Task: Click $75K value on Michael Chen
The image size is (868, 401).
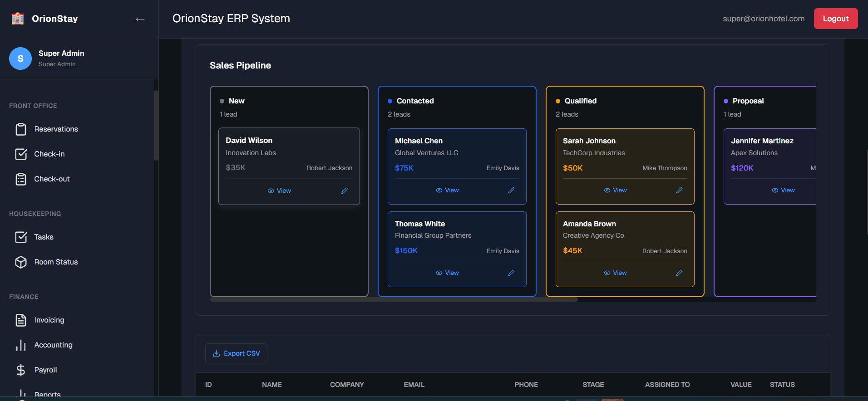Action: [404, 168]
